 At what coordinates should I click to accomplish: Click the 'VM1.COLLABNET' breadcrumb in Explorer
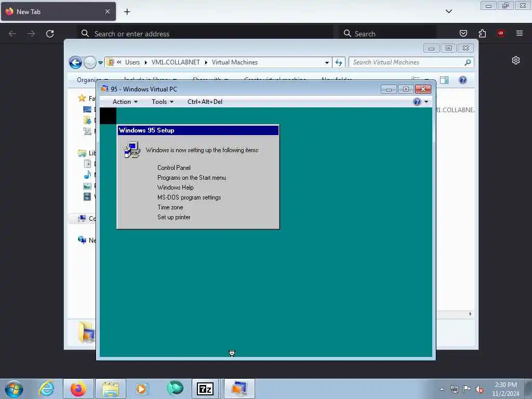(x=176, y=62)
